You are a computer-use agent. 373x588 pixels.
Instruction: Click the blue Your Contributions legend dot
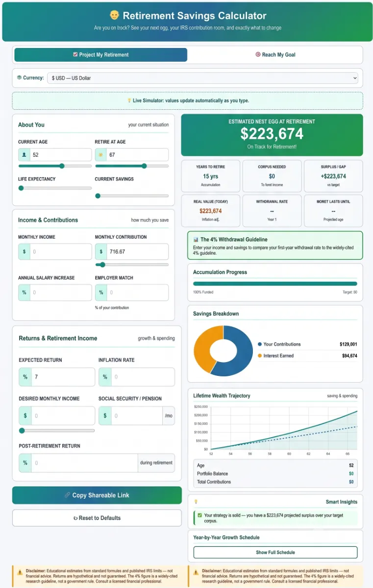[x=260, y=344]
